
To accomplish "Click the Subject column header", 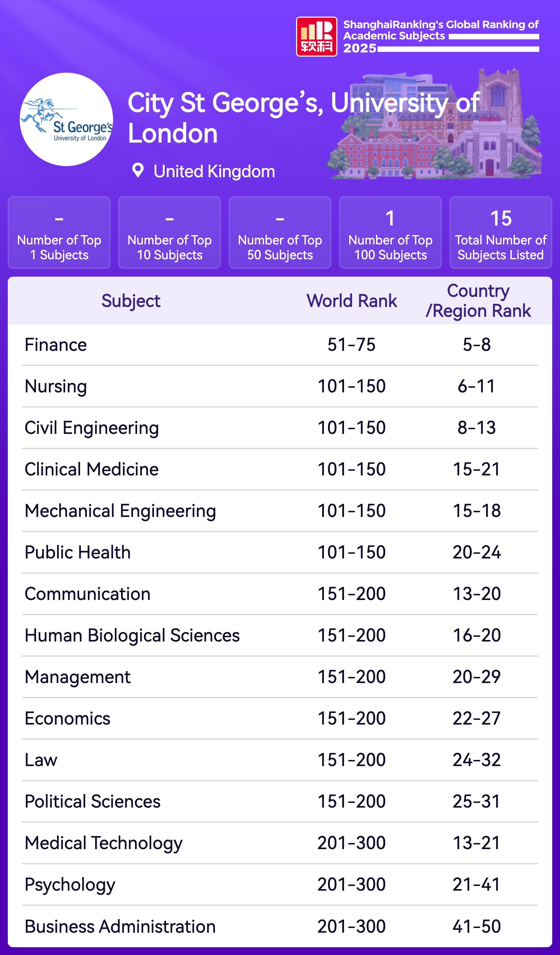I will [x=131, y=301].
